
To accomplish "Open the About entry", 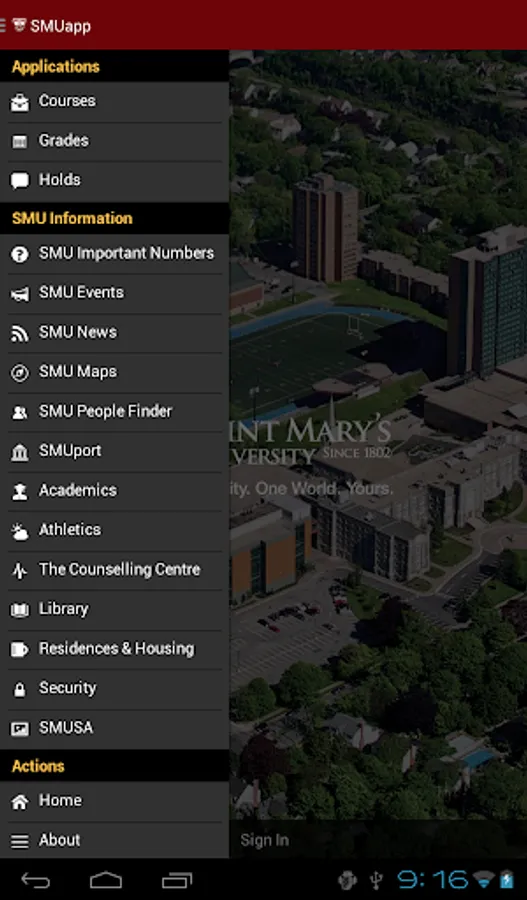I will click(x=114, y=841).
